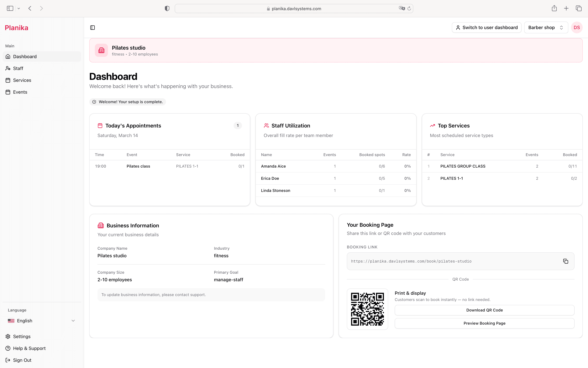Open Safari privacy shield report
588x368 pixels.
[167, 9]
